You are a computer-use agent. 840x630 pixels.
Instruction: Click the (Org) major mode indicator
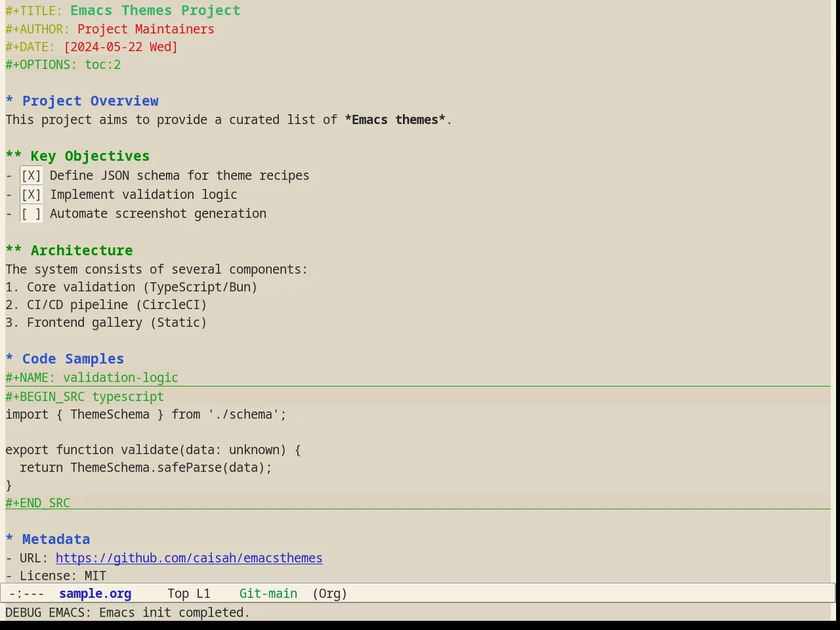coord(330,594)
